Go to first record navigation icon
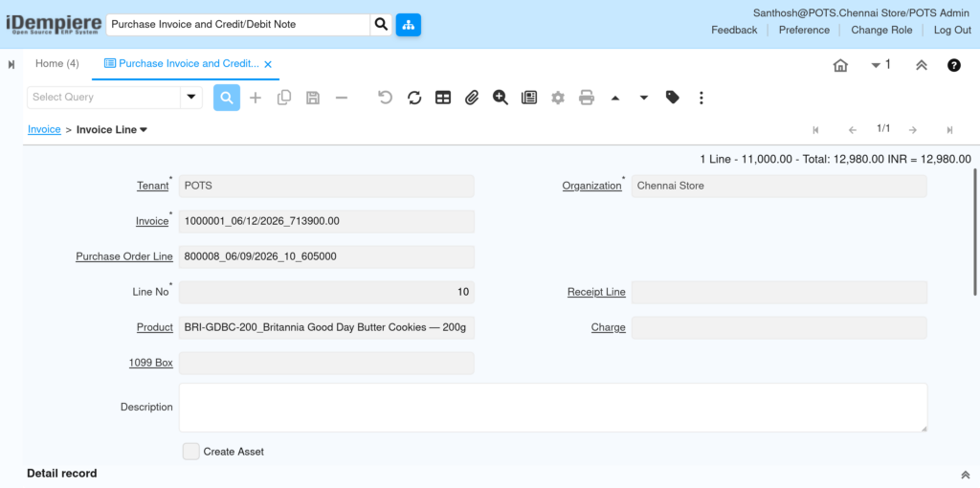This screenshot has width=980, height=488. (x=815, y=130)
